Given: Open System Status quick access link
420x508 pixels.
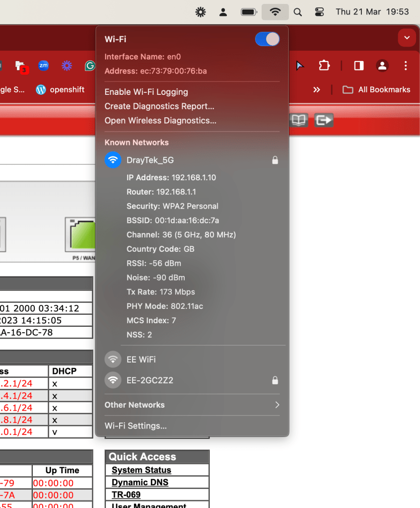Looking at the screenshot, I should pos(141,470).
